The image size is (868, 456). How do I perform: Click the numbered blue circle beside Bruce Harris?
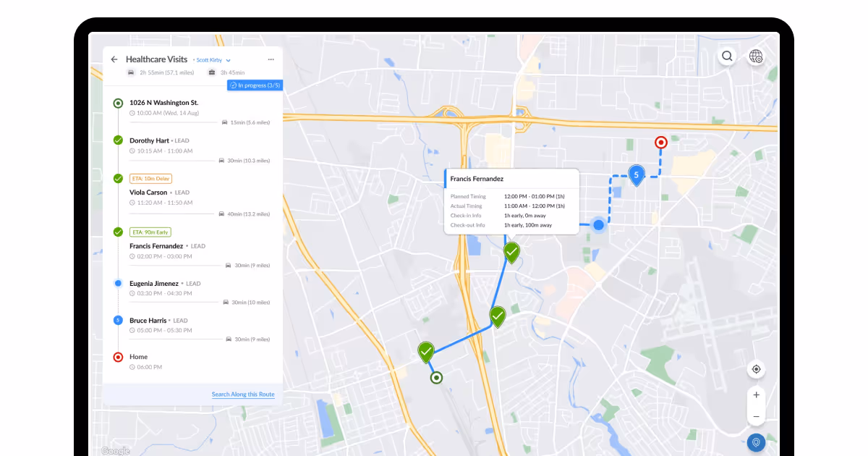[x=118, y=320]
